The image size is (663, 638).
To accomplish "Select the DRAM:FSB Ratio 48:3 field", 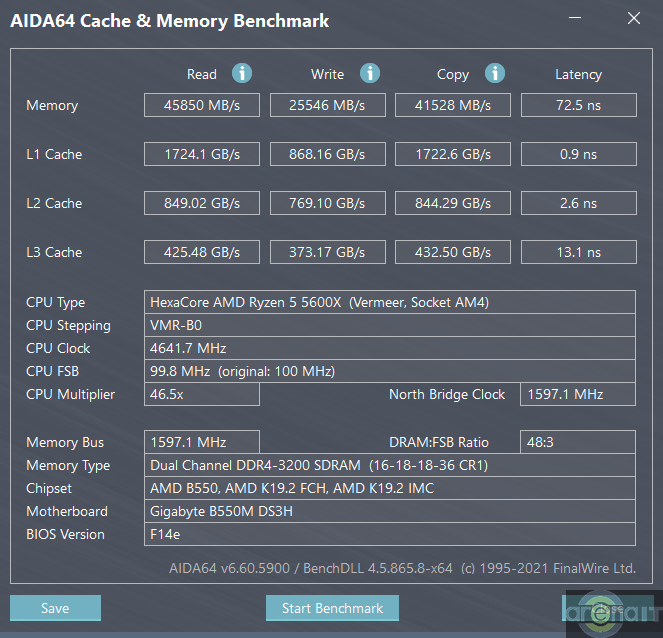I will tap(578, 442).
